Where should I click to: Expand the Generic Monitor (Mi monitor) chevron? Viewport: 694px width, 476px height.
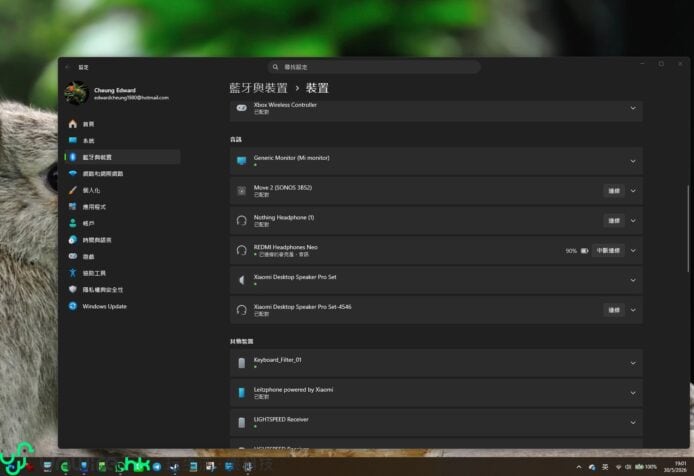tap(633, 161)
